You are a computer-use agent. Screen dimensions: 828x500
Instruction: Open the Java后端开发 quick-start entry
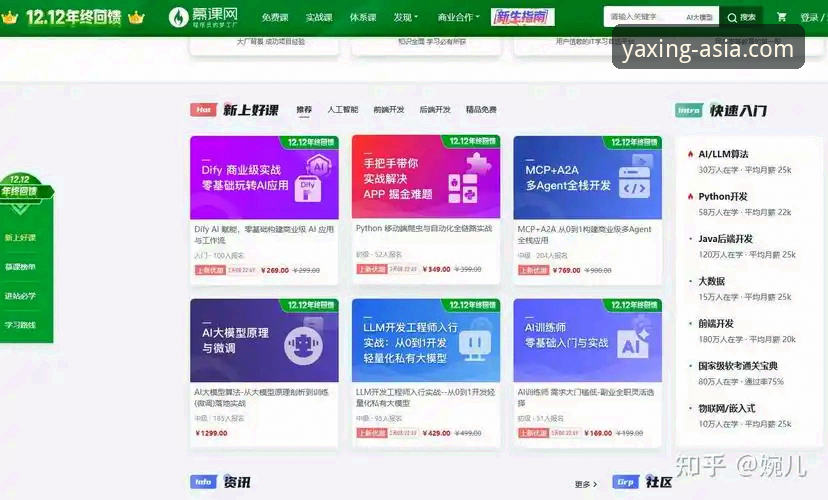tap(725, 239)
